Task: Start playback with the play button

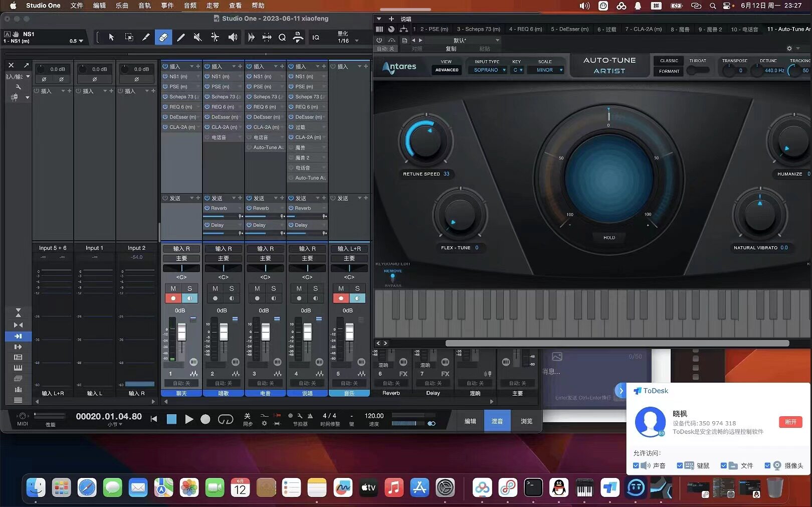Action: pyautogui.click(x=189, y=419)
